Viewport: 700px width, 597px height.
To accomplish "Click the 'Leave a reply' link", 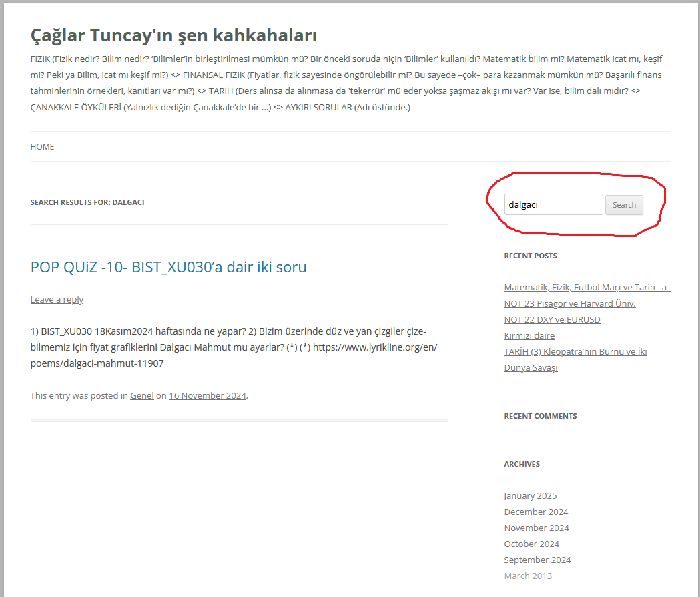I will (x=57, y=299).
